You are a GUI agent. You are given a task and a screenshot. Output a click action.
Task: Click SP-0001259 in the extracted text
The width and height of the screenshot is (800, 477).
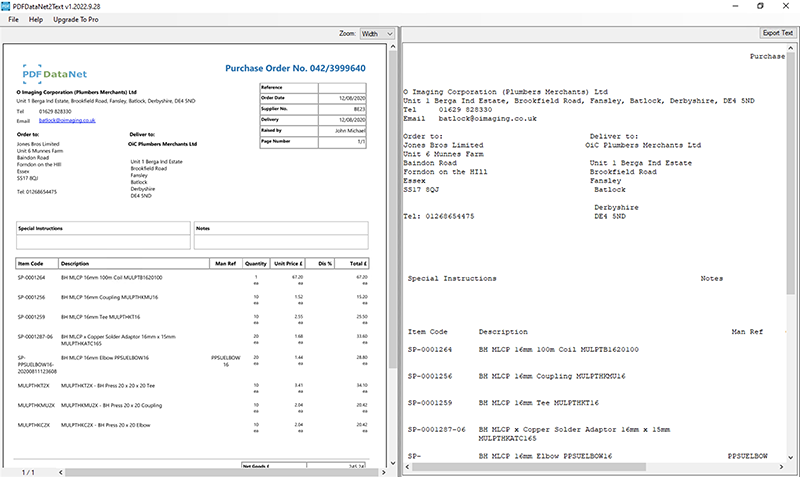pos(430,403)
